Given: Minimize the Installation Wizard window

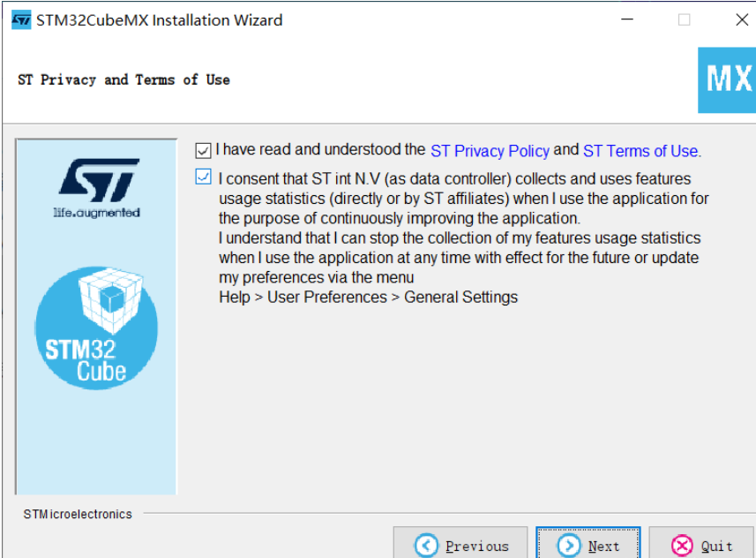Looking at the screenshot, I should click(x=627, y=19).
